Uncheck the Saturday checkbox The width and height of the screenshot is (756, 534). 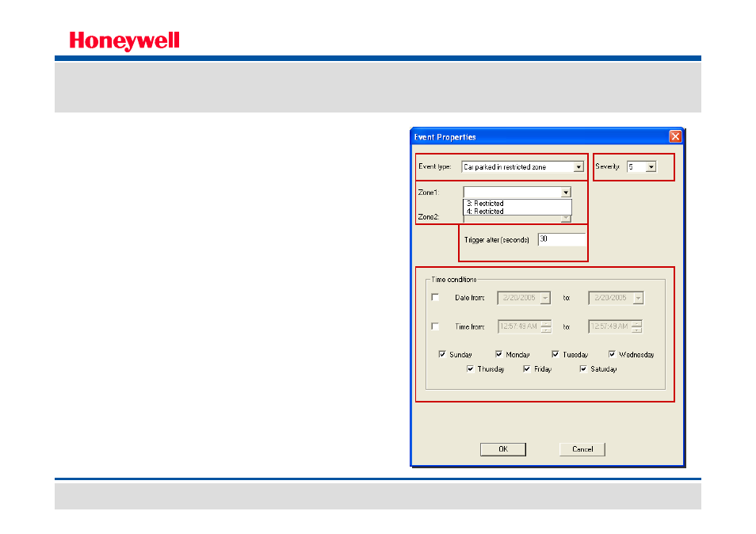pyautogui.click(x=583, y=368)
